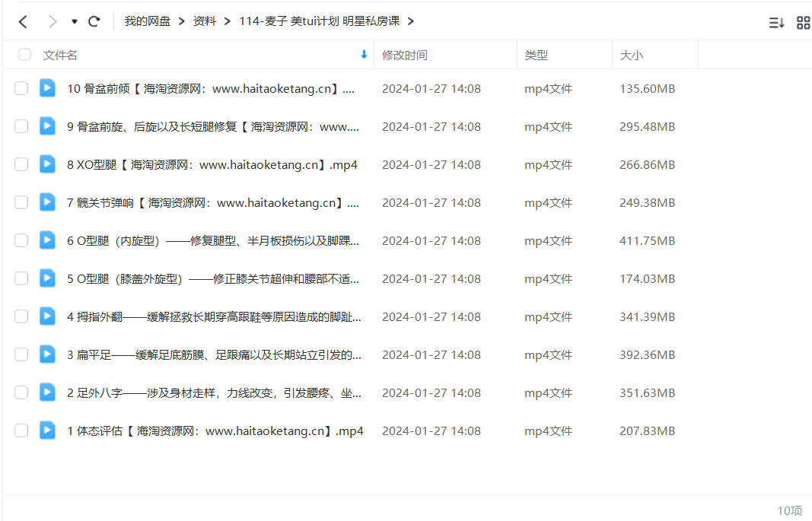Sort by the 文件名 column header

tap(60, 55)
